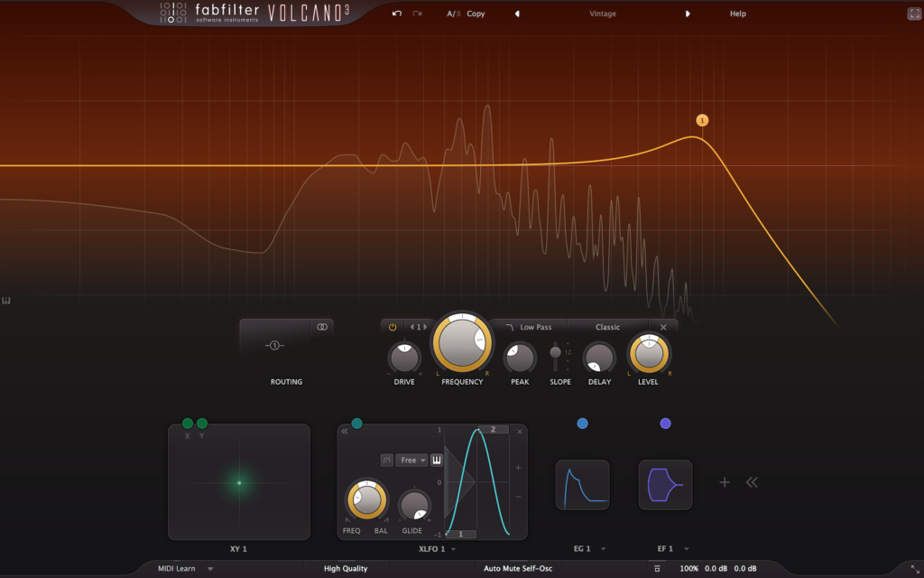Toggle filter 1 power button
Viewport: 924px width, 578px height.
pyautogui.click(x=393, y=327)
